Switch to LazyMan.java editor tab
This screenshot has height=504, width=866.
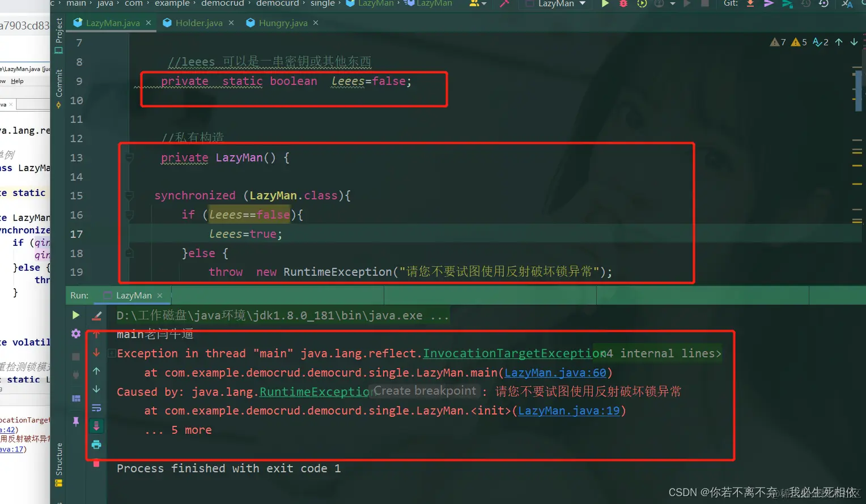tap(113, 23)
